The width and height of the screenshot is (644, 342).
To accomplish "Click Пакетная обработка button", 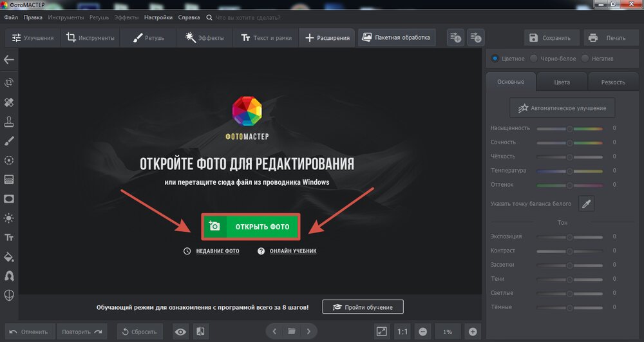I will (x=397, y=37).
